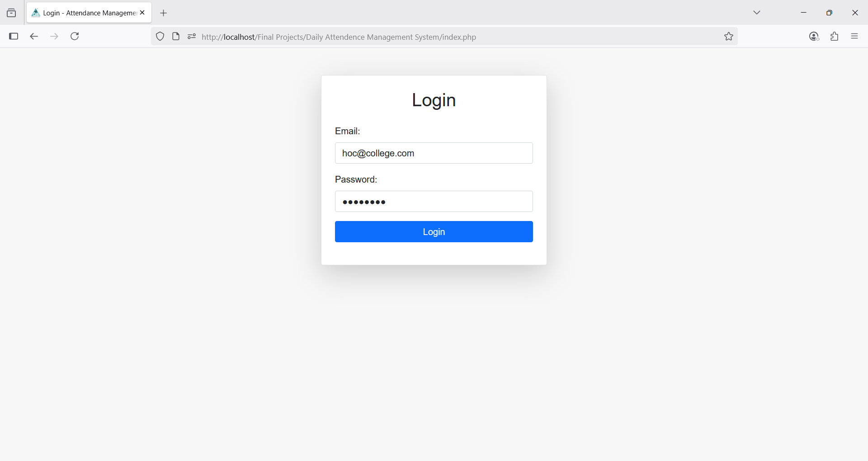Bookmark this page with the star icon
The image size is (868, 461).
[x=728, y=37]
